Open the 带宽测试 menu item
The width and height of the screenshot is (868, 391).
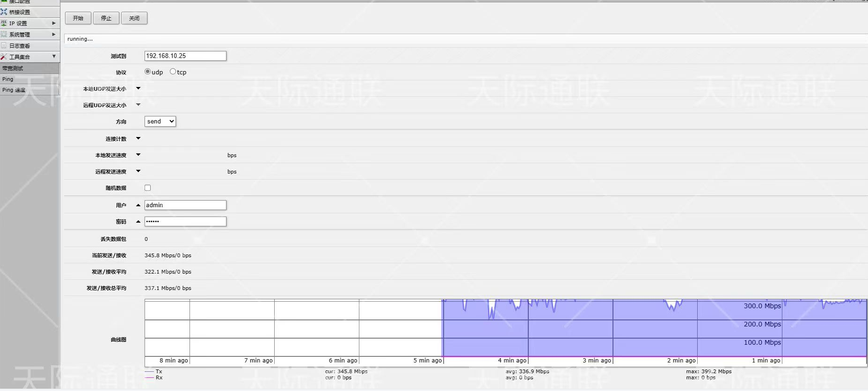click(x=30, y=68)
